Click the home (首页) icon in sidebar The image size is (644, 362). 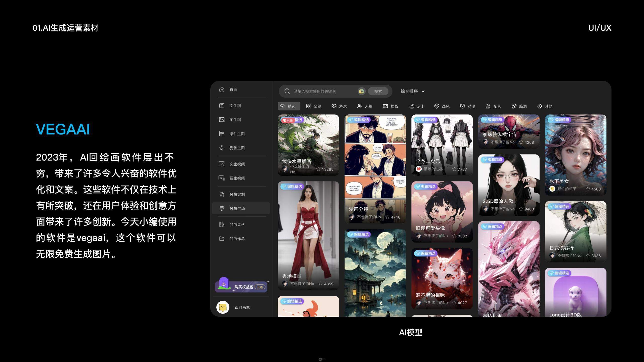pyautogui.click(x=222, y=89)
